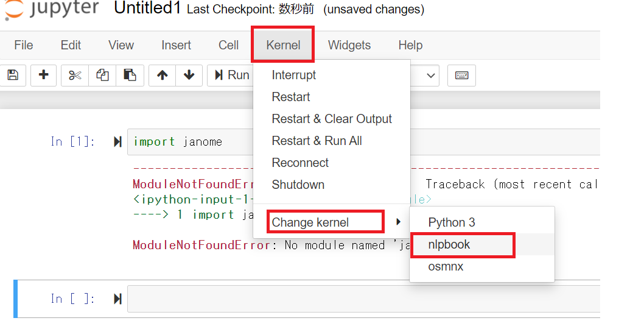Viewport: 644px width, 329px height.
Task: Open the View menu
Action: (121, 45)
